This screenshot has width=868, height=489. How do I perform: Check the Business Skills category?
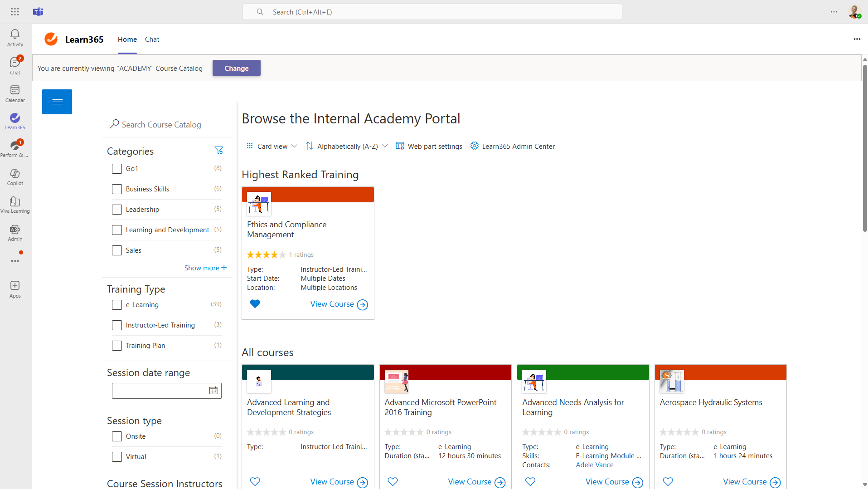click(x=117, y=189)
